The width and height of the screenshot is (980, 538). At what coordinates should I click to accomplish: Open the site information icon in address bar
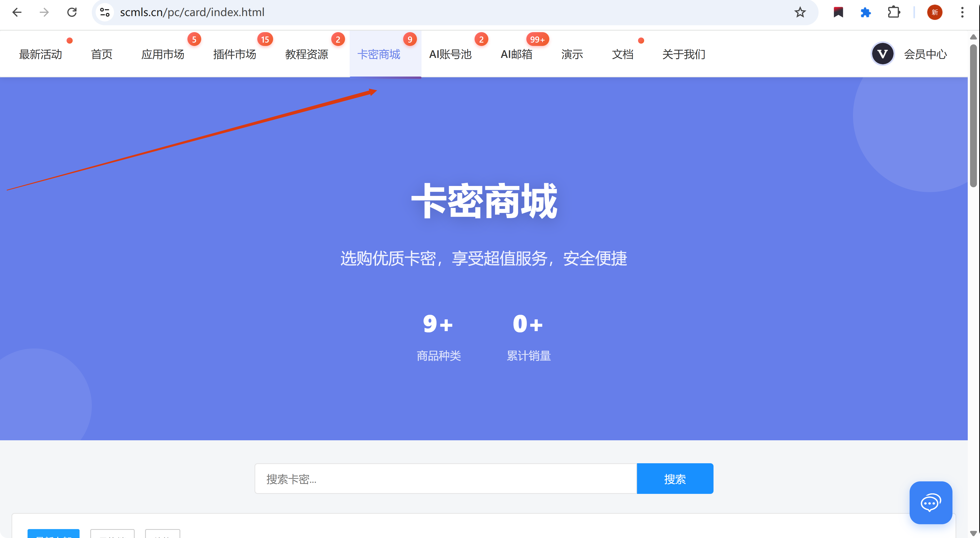pos(105,12)
